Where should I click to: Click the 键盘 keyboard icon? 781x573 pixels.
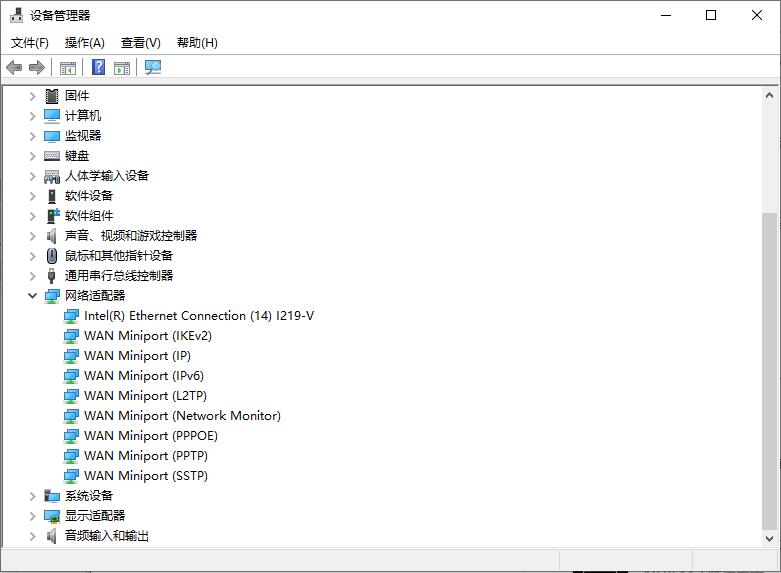52,156
